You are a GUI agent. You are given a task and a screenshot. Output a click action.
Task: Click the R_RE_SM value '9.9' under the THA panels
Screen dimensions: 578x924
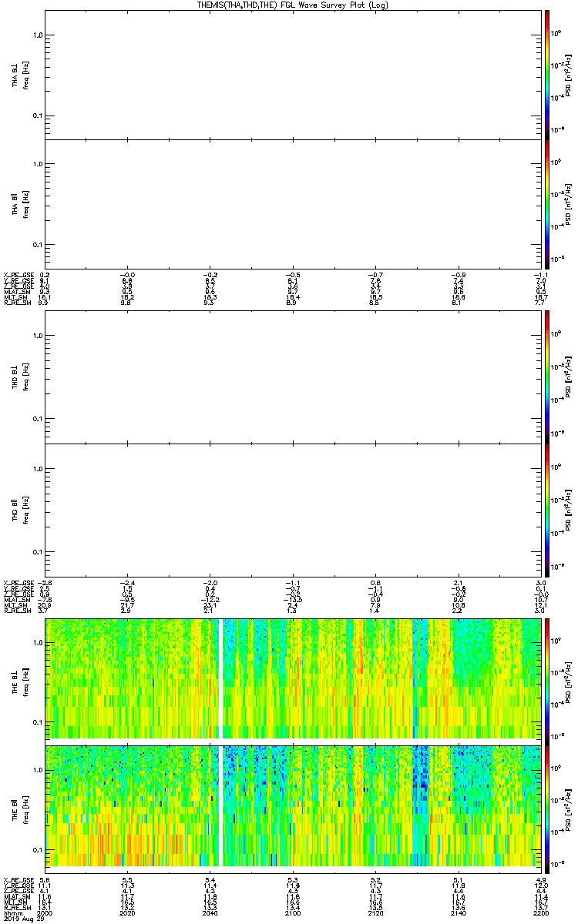tap(45, 302)
